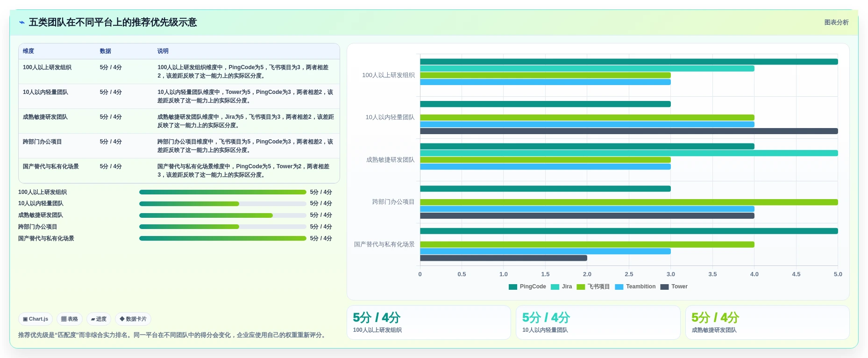Screen dimensions: 868x358
Task: Open the 100人以上研发组织 data card
Action: [x=429, y=322]
